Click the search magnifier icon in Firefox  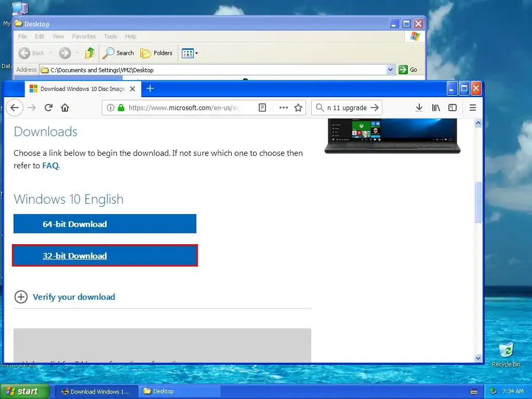click(x=320, y=108)
